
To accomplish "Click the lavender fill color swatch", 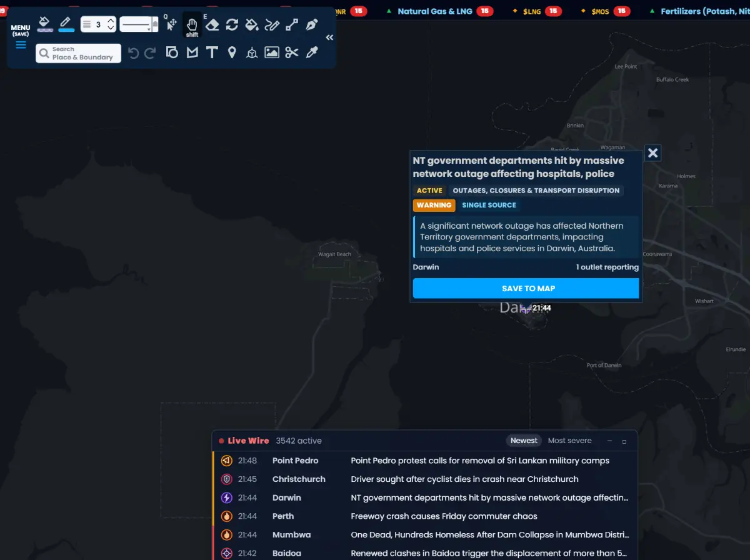I will (x=44, y=30).
